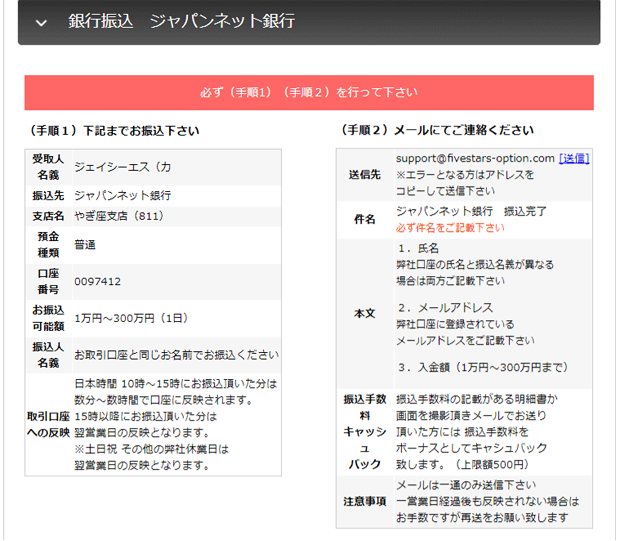Screen dimensions: 620x541
Task: Click ボーナスとしてキャシュバック line
Action: pos(471,448)
